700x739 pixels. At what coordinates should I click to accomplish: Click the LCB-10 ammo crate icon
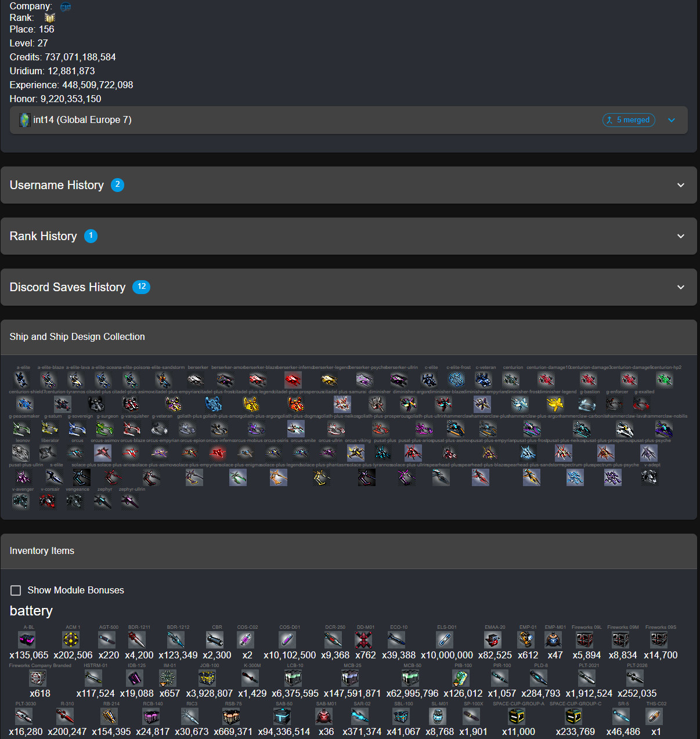click(293, 678)
